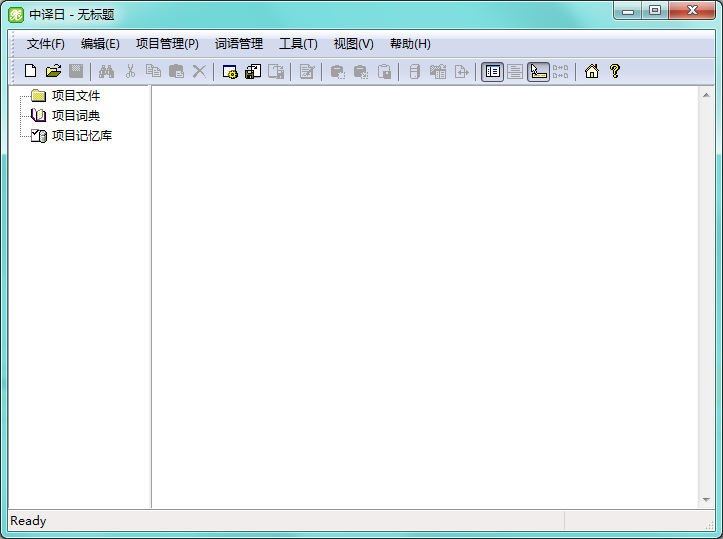
Task: Select the 项目文件 tree node
Action: click(76, 95)
